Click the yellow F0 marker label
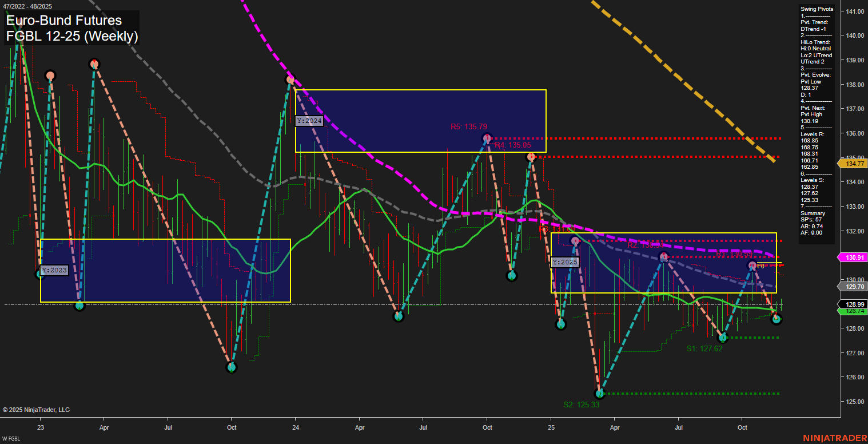The width and height of the screenshot is (868, 444). click(x=761, y=266)
